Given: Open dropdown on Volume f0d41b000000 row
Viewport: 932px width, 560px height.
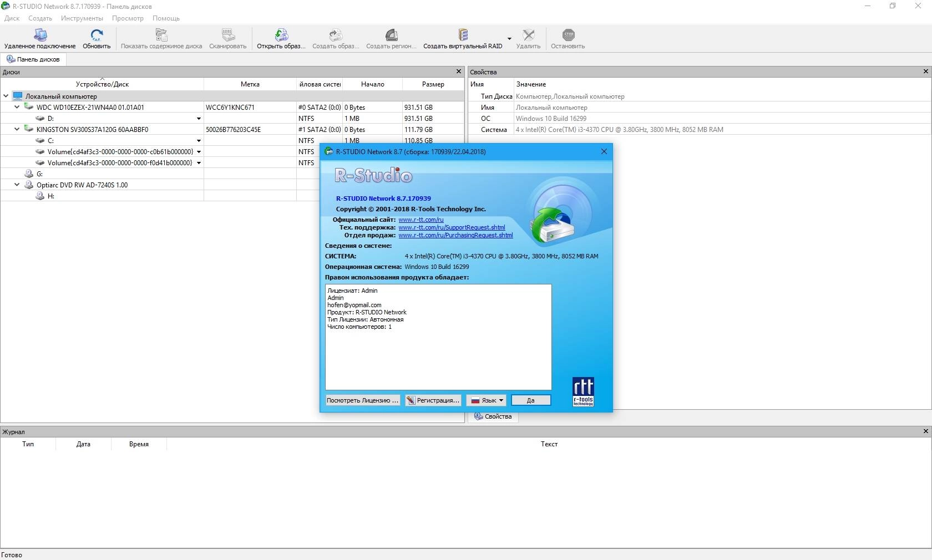Looking at the screenshot, I should [x=199, y=163].
